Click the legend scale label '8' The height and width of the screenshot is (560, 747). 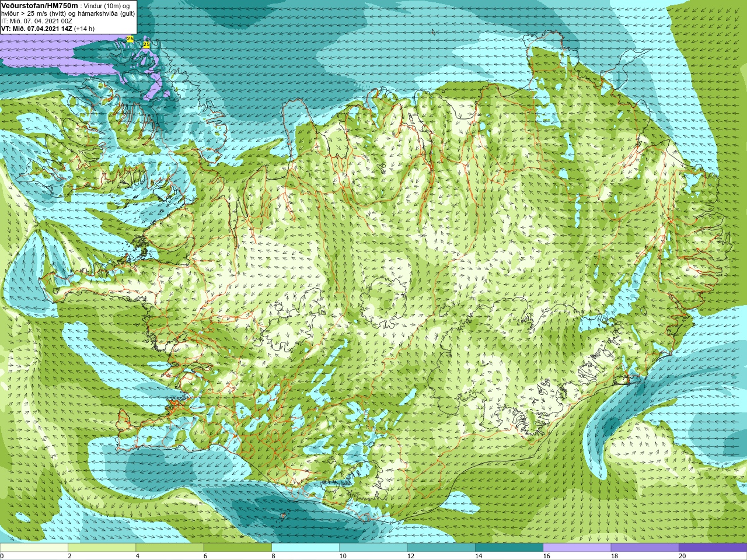pos(273,556)
